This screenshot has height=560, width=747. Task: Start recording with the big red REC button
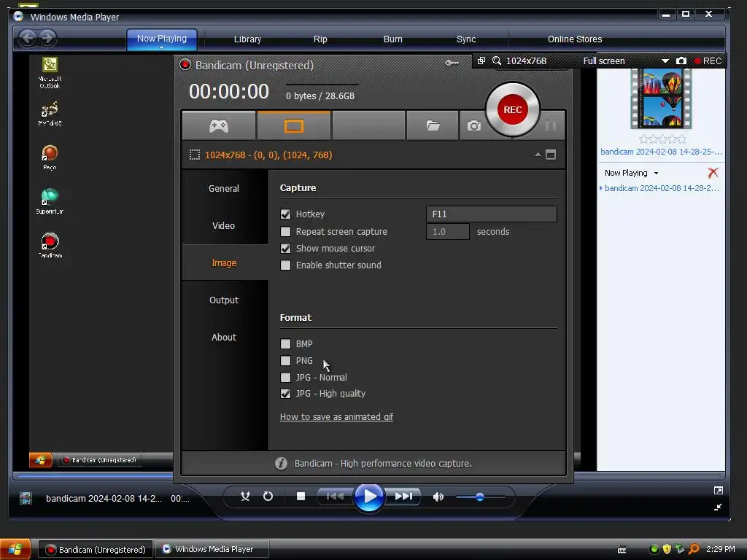click(513, 109)
